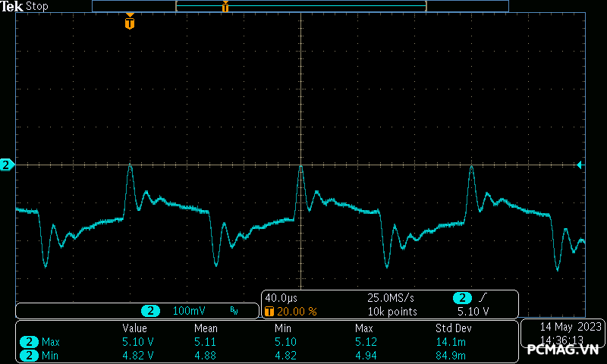Click the channel 2 ground reference marker
Image resolution: width=607 pixels, height=364 pixels.
click(6, 165)
